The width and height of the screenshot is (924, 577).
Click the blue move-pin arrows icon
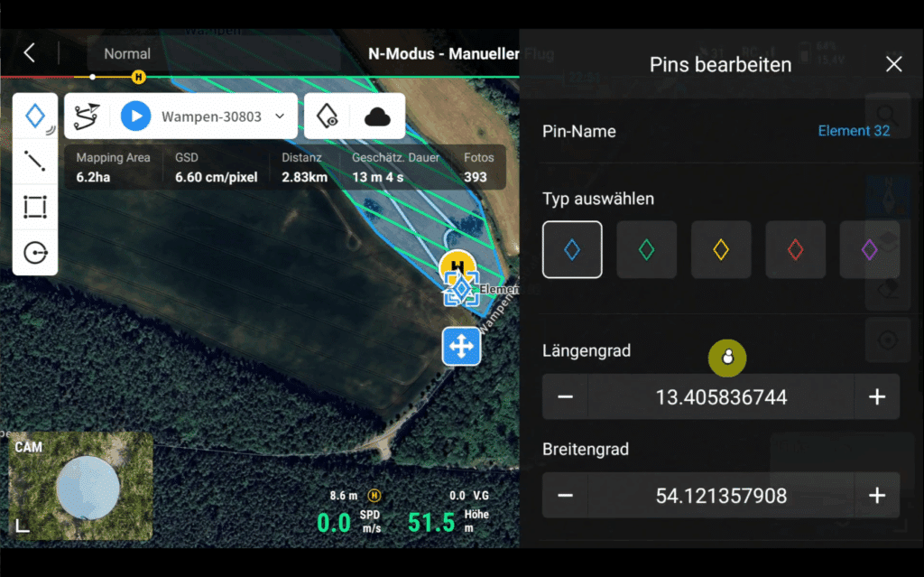pyautogui.click(x=461, y=346)
